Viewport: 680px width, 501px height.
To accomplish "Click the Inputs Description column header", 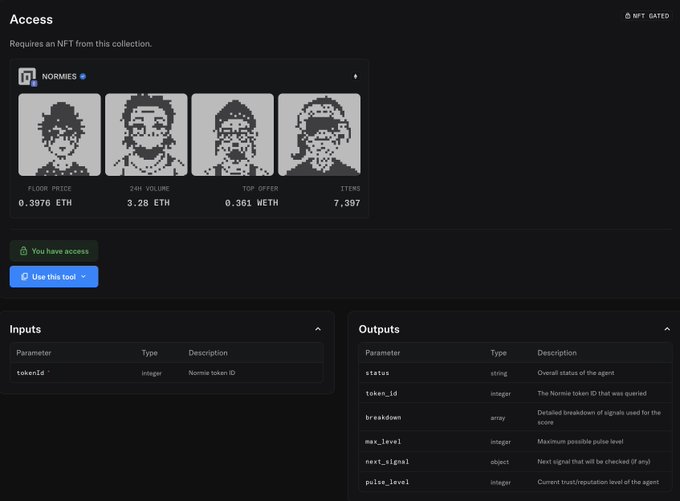I will [208, 353].
